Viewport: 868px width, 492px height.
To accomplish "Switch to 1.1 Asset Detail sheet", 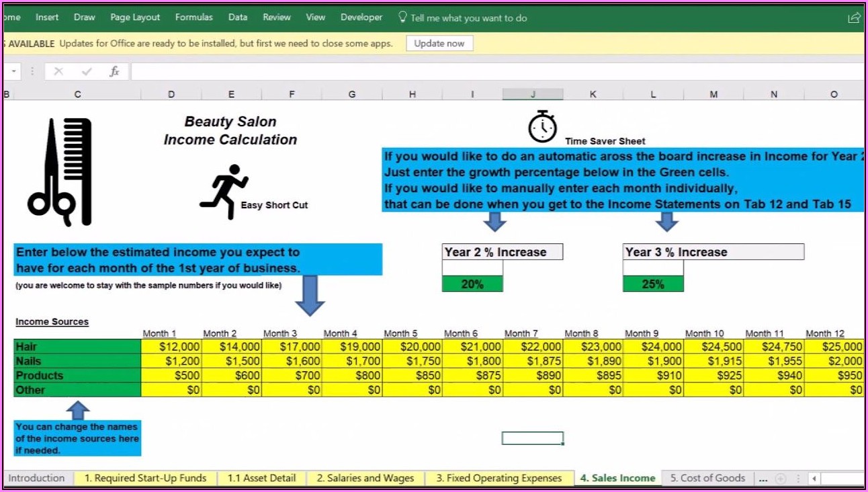I will click(262, 479).
